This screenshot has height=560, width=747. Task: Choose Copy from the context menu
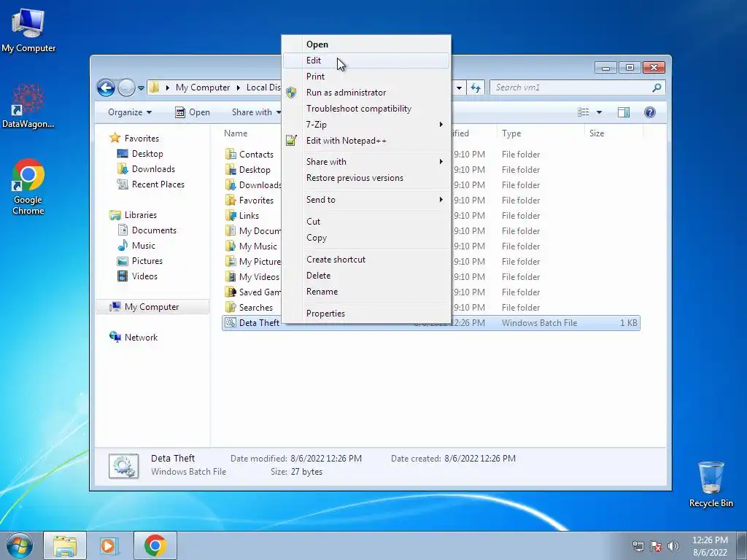[366, 238]
